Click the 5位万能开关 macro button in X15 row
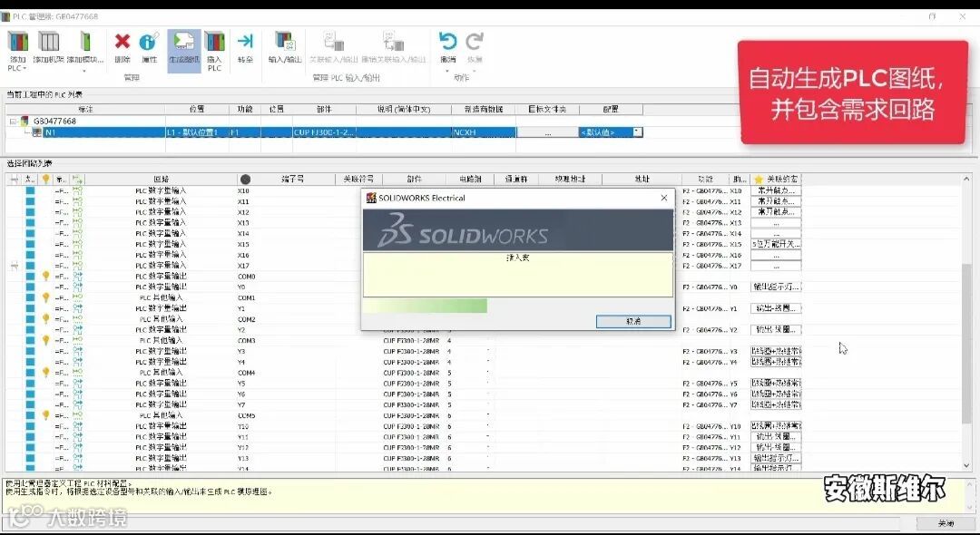Image resolution: width=980 pixels, height=535 pixels. click(776, 244)
